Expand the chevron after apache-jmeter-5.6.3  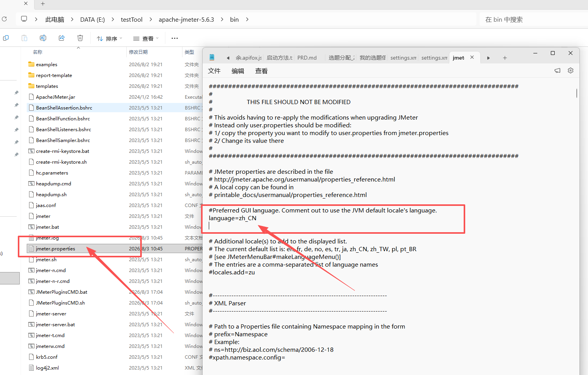222,19
